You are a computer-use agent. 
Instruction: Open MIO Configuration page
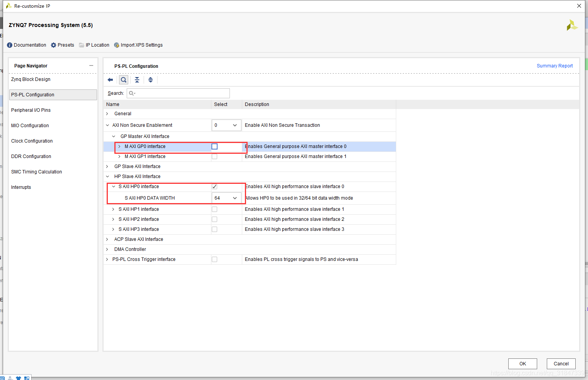tap(30, 126)
